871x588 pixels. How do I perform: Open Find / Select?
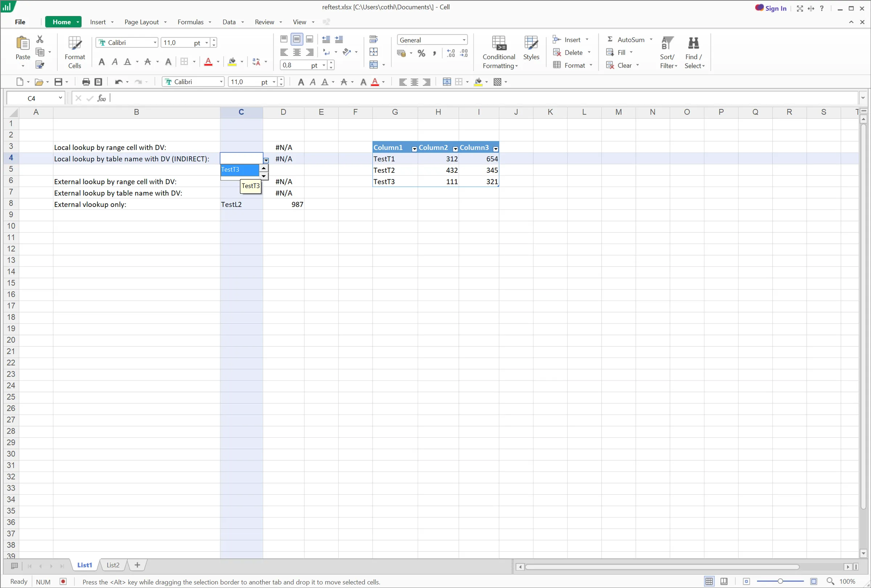click(x=694, y=53)
